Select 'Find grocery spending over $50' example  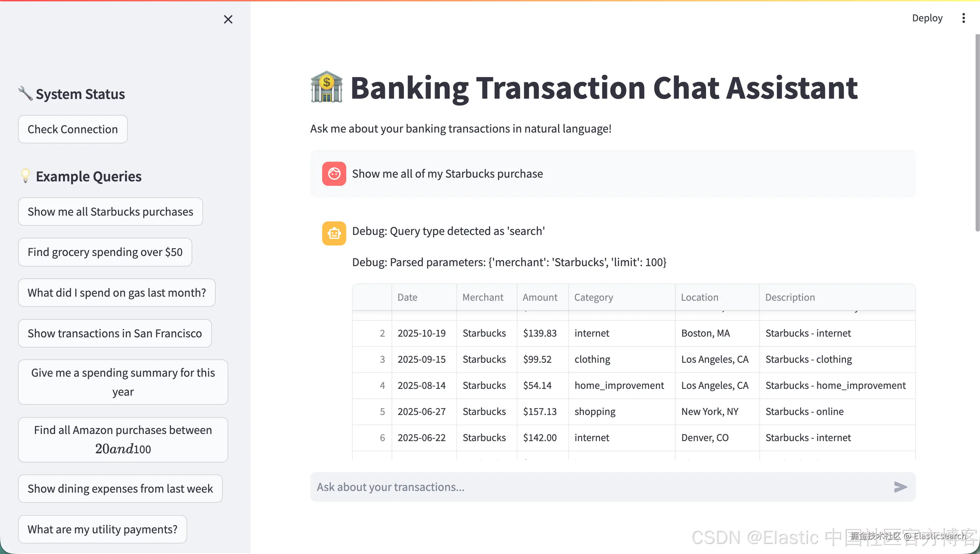tap(105, 252)
